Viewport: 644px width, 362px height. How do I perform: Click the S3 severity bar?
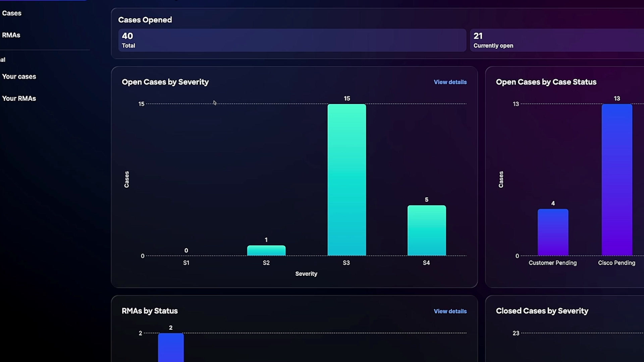point(346,180)
